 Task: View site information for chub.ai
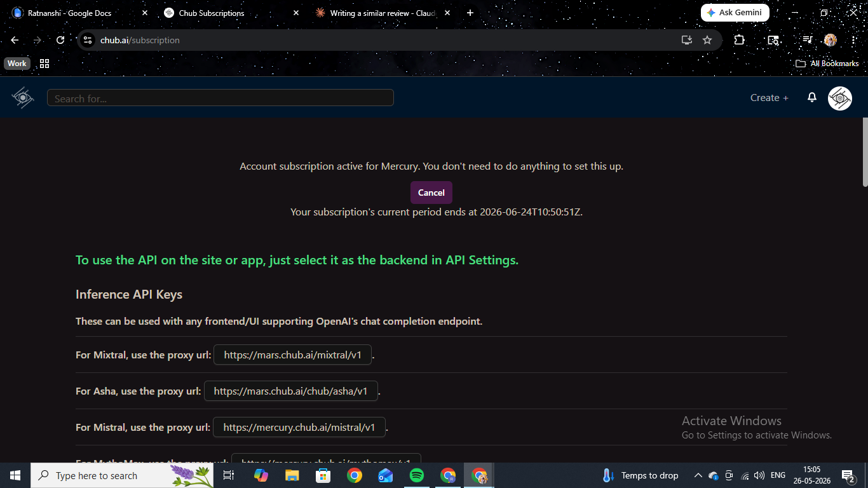coord(88,40)
